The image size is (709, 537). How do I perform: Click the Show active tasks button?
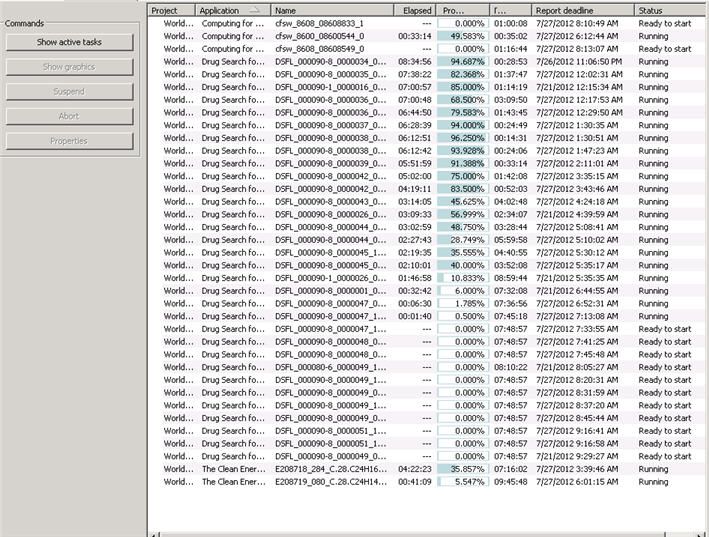(69, 43)
